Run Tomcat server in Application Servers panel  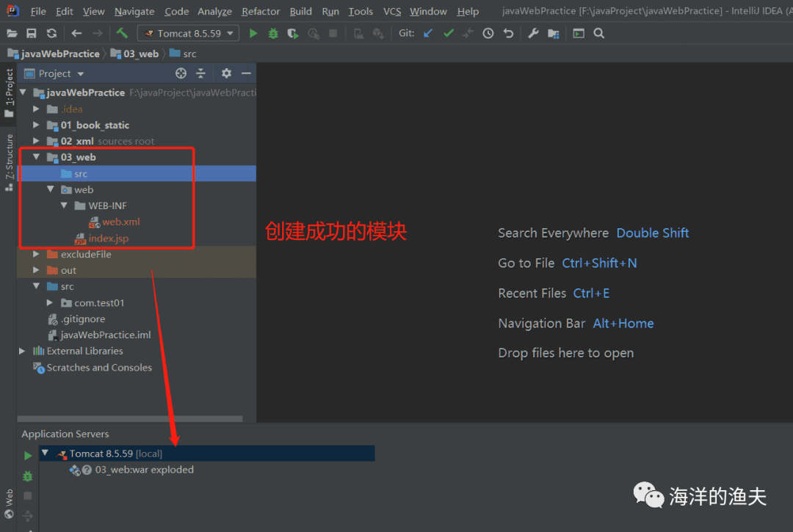pyautogui.click(x=28, y=456)
